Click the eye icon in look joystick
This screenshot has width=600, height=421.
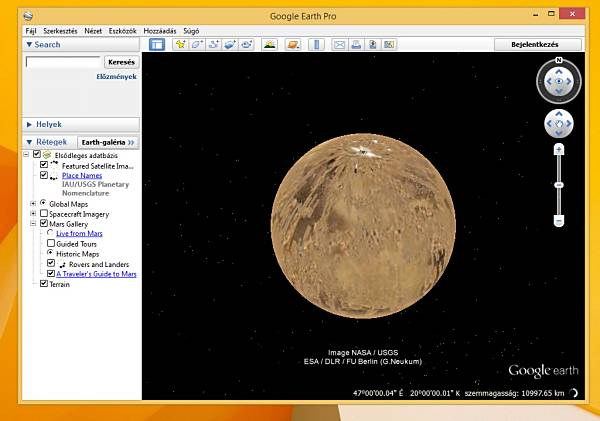pos(559,81)
